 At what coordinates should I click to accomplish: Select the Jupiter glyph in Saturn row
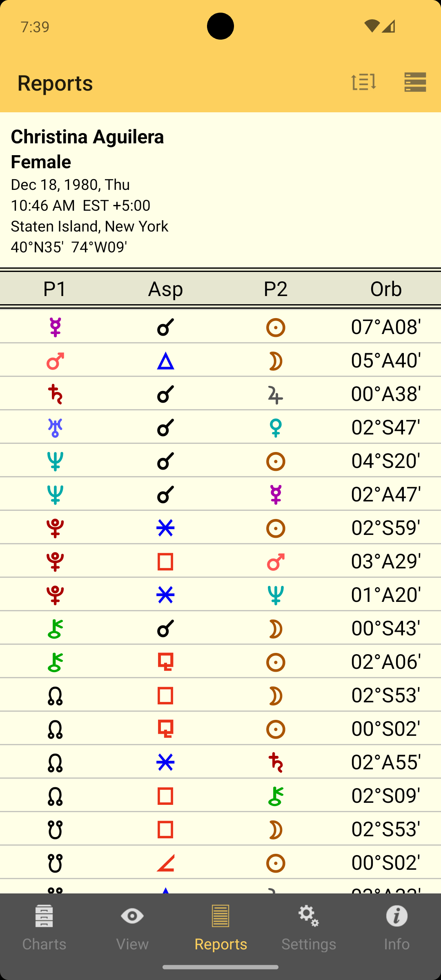coord(276,394)
